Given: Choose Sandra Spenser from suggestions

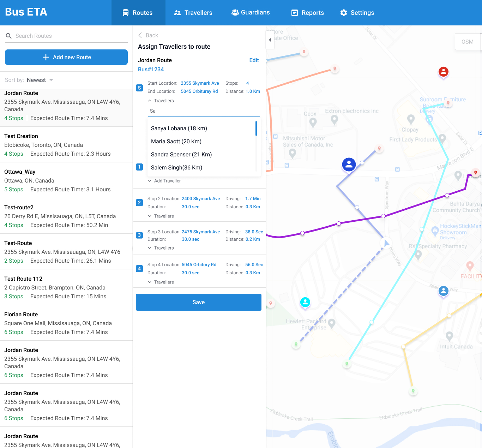Looking at the screenshot, I should click(181, 155).
